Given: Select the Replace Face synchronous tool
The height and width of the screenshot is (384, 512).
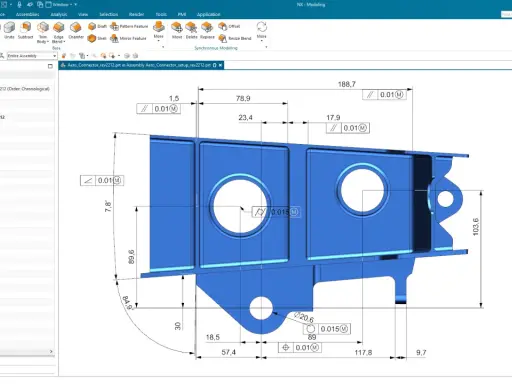Looking at the screenshot, I should click(207, 30).
